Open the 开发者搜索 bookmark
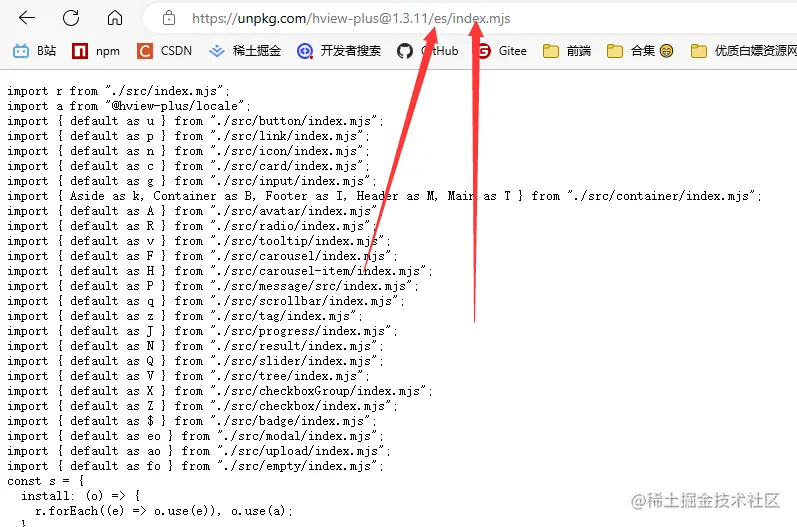The width and height of the screenshot is (797, 527). click(339, 51)
